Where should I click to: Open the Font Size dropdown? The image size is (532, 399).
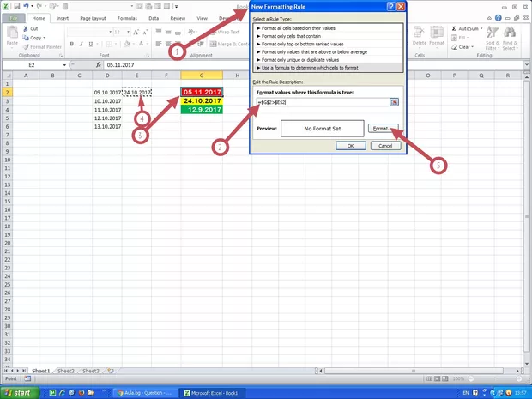click(128, 33)
